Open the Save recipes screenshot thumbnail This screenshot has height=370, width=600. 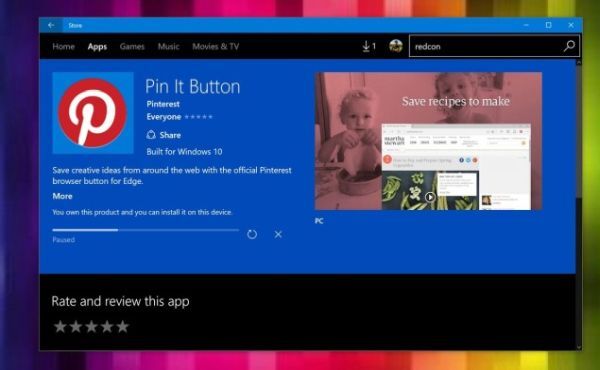pos(428,141)
